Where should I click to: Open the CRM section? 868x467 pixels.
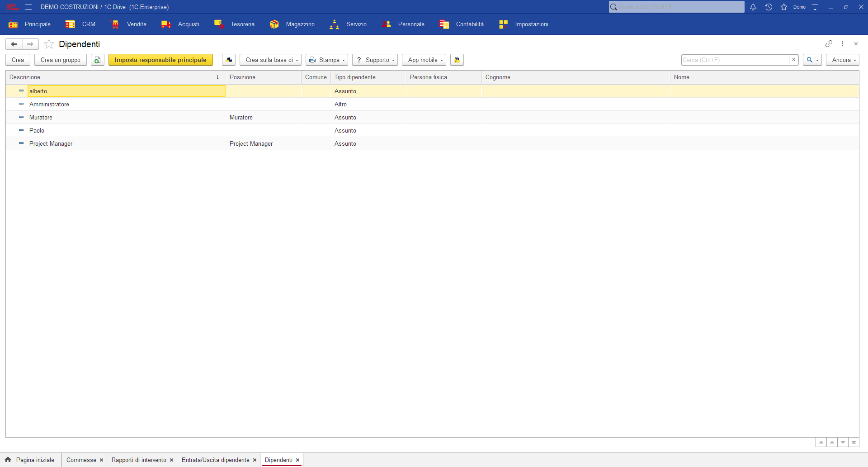pyautogui.click(x=80, y=24)
